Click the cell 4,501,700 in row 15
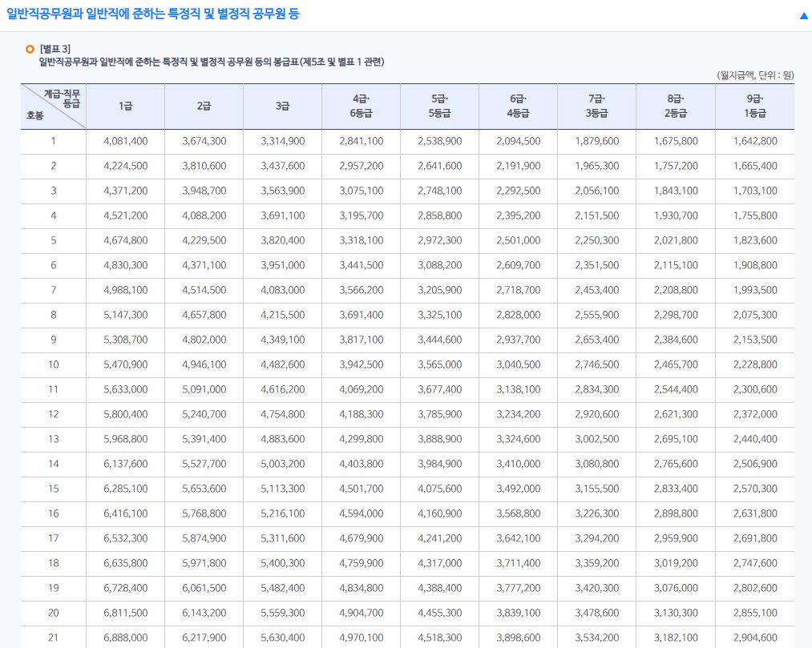 (x=361, y=489)
